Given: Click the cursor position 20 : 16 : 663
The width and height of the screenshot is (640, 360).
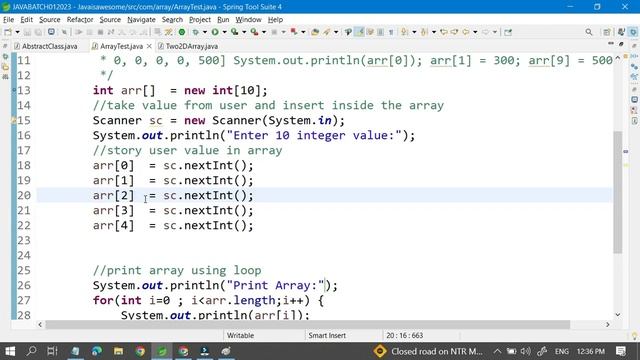Looking at the screenshot, I should [x=404, y=336].
